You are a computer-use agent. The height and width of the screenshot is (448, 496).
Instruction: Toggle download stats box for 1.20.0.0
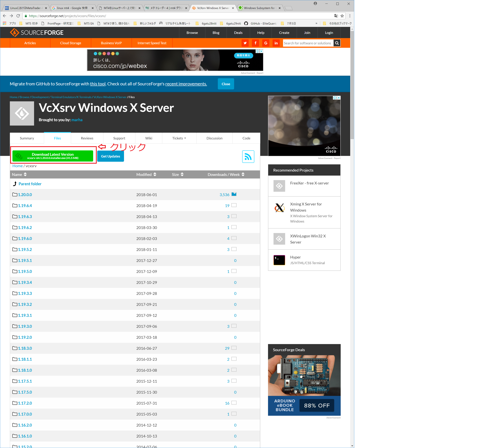click(x=234, y=194)
